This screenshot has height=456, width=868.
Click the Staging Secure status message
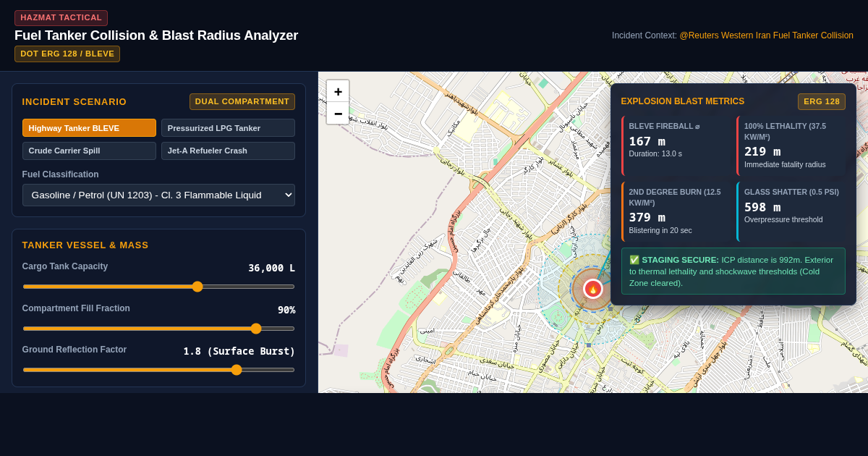(x=733, y=271)
